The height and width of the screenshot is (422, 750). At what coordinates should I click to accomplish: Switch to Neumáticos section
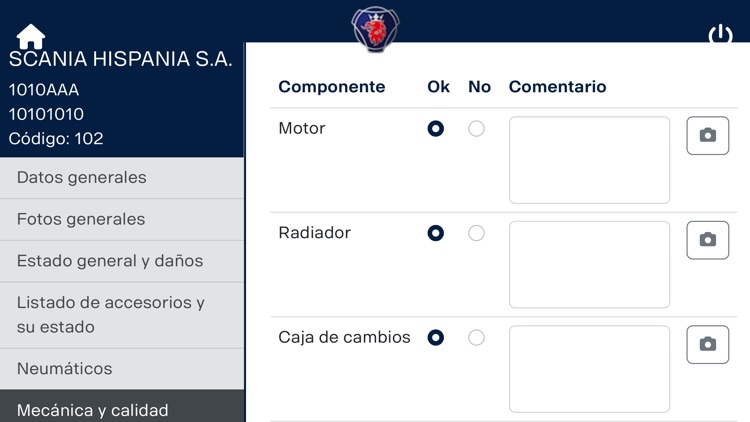(122, 369)
